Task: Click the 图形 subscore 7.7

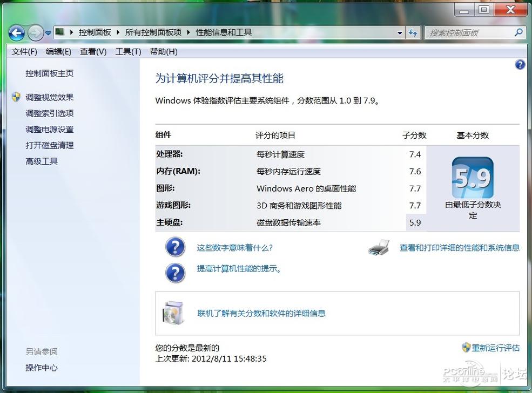Action: [415, 188]
